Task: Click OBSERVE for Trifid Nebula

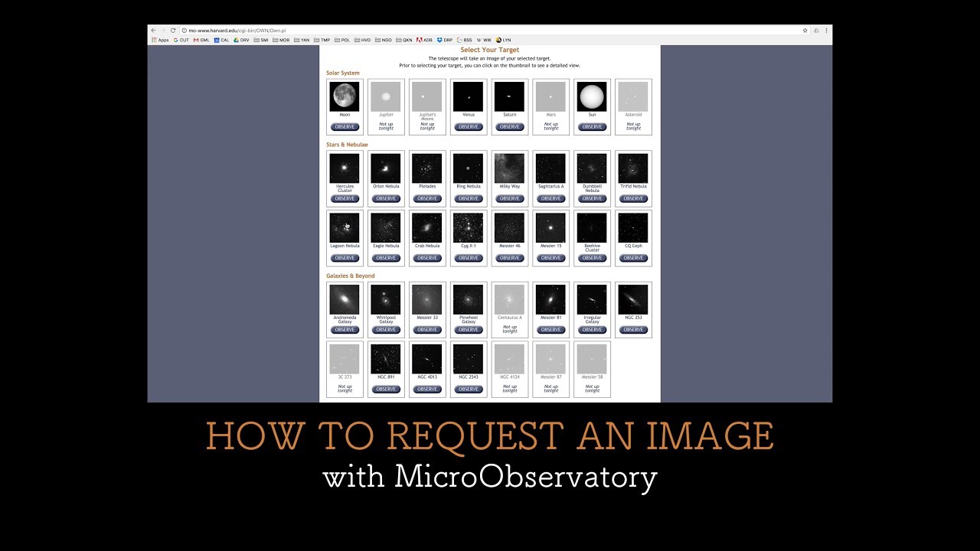Action: click(634, 198)
